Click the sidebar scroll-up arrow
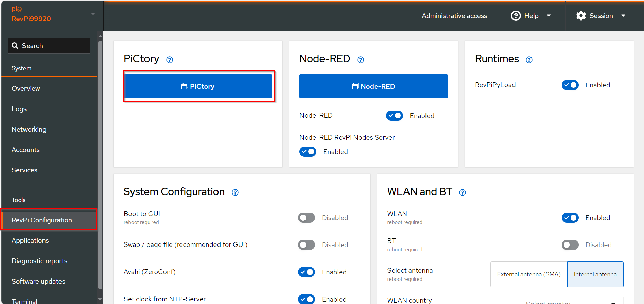Viewport: 644px width, 304px height. pos(100,36)
